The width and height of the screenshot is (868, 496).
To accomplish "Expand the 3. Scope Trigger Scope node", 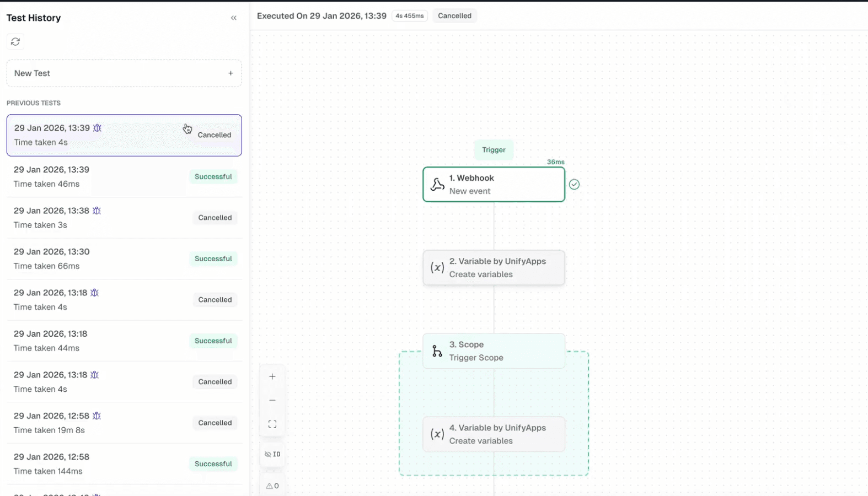I will 494,351.
